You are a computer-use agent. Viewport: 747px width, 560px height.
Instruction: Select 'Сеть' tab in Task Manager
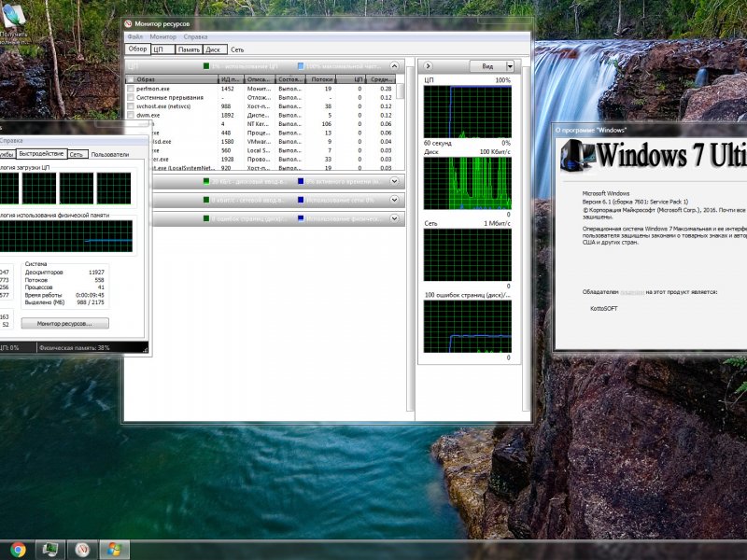point(77,154)
